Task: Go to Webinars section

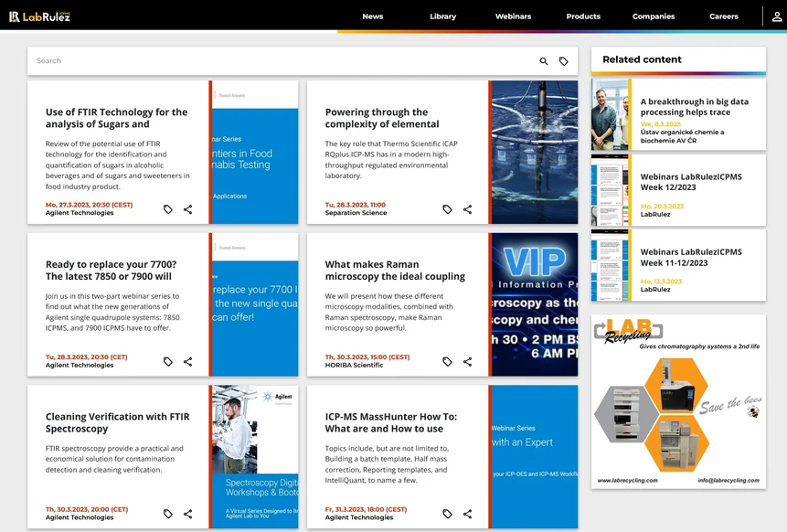Action: coord(513,16)
